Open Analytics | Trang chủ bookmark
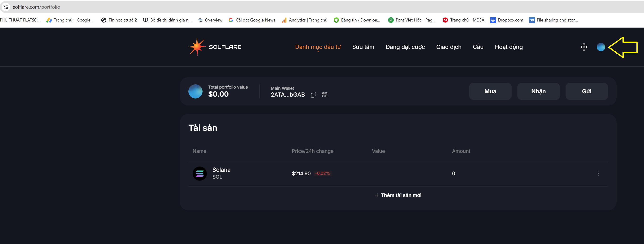Screen dimensions: 644x244 (304, 20)
